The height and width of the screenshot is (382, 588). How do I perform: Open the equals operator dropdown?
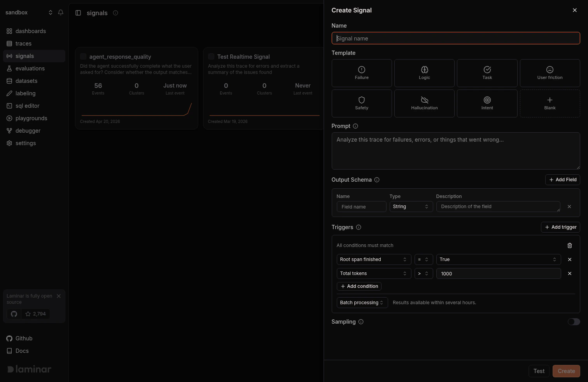point(423,259)
